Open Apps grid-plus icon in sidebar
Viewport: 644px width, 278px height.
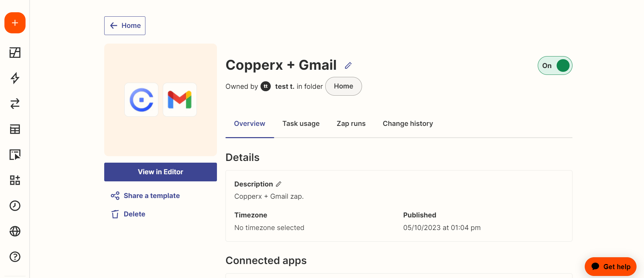tap(15, 180)
